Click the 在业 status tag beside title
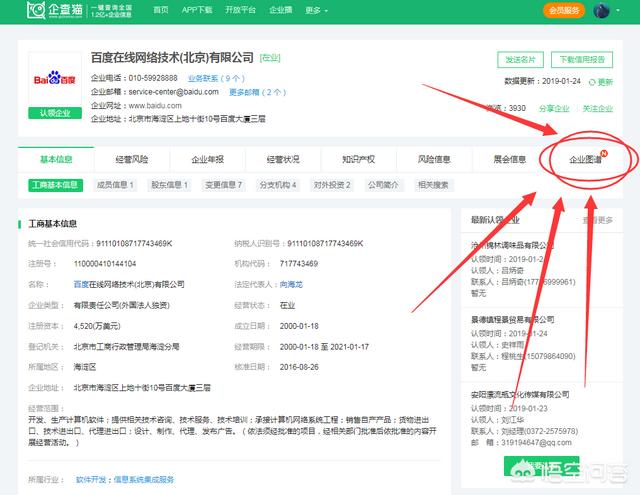The image size is (640, 495). [x=270, y=58]
